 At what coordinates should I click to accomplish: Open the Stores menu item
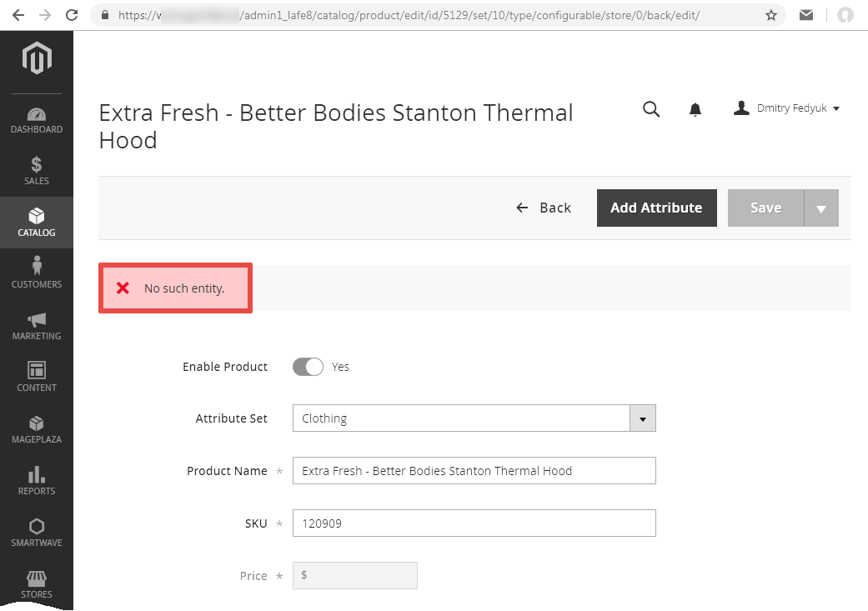(37, 584)
